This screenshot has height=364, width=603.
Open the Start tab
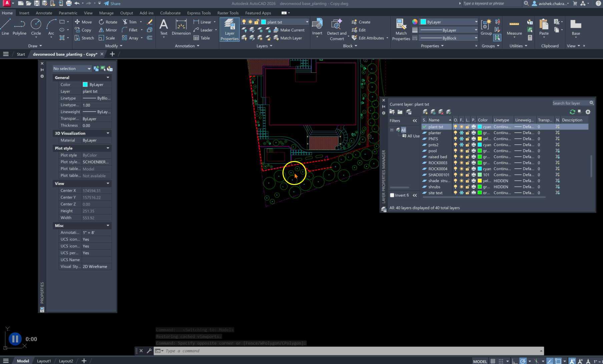21,54
